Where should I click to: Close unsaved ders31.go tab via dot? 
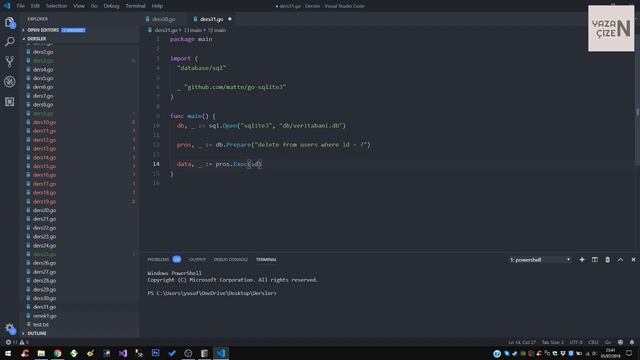tap(230, 19)
